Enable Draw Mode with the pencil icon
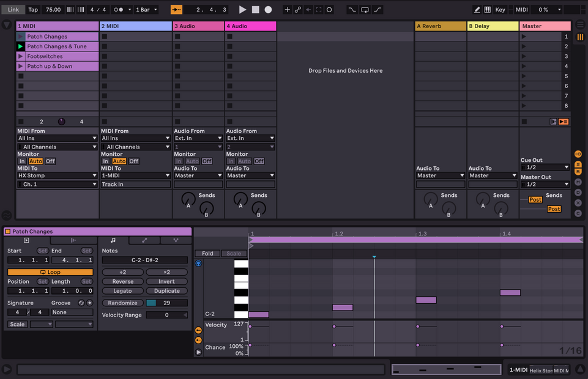Screen dimensions: 588x379 pyautogui.click(x=477, y=9)
